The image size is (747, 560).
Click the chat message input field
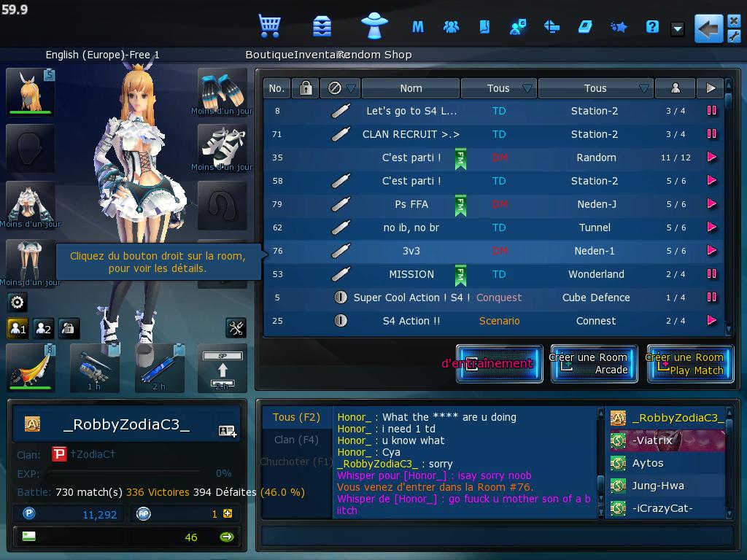[x=497, y=536]
